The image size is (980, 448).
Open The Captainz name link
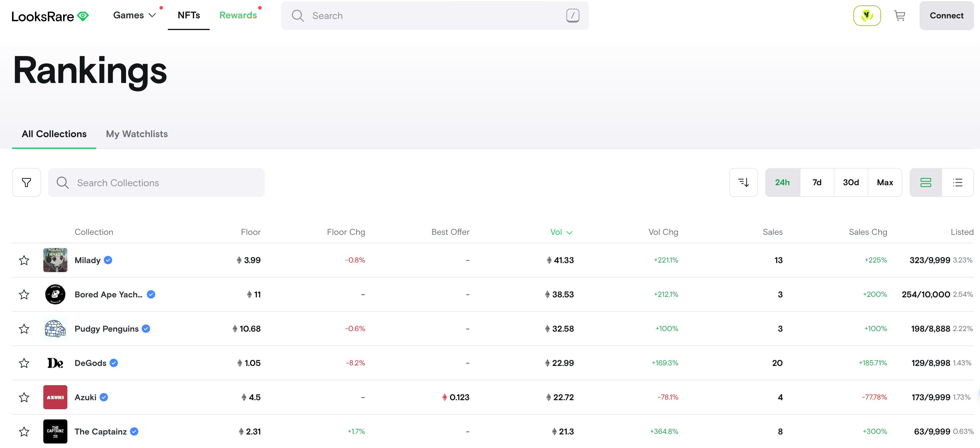coord(101,431)
